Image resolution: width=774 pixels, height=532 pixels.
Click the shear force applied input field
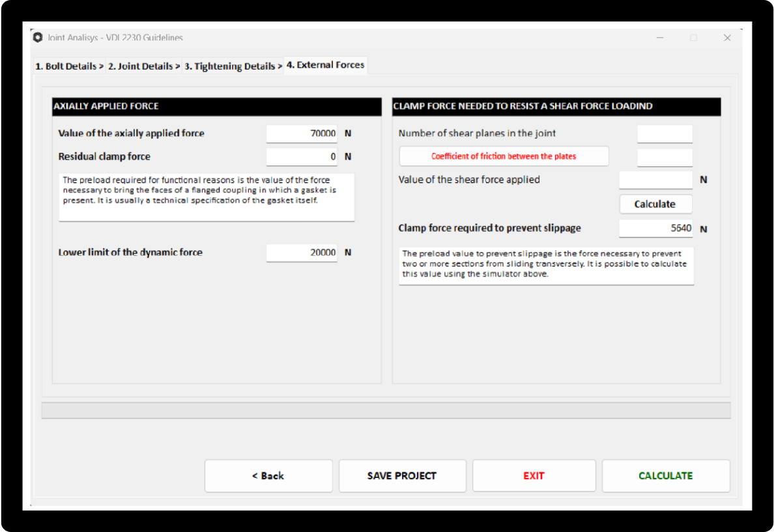pyautogui.click(x=655, y=180)
